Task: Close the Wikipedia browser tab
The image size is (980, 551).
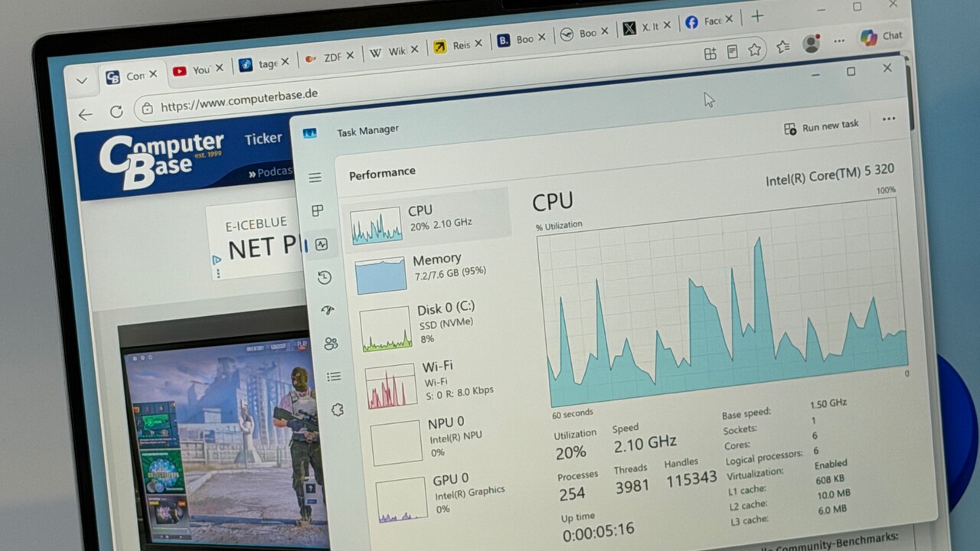Action: point(414,50)
